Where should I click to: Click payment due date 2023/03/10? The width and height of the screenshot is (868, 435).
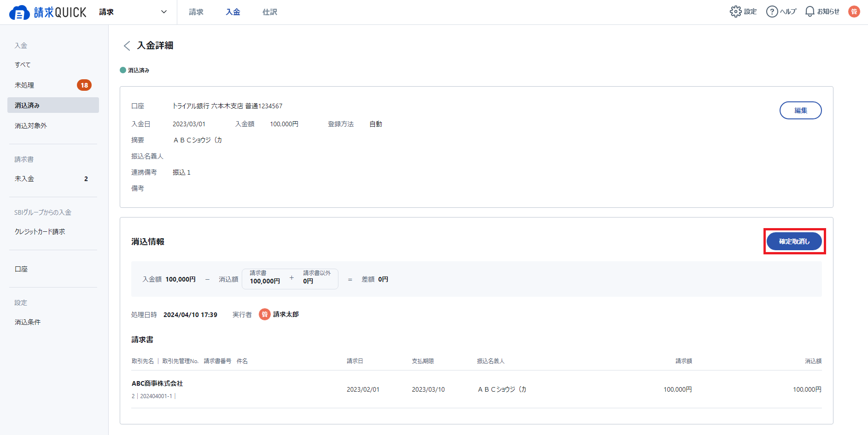(428, 389)
